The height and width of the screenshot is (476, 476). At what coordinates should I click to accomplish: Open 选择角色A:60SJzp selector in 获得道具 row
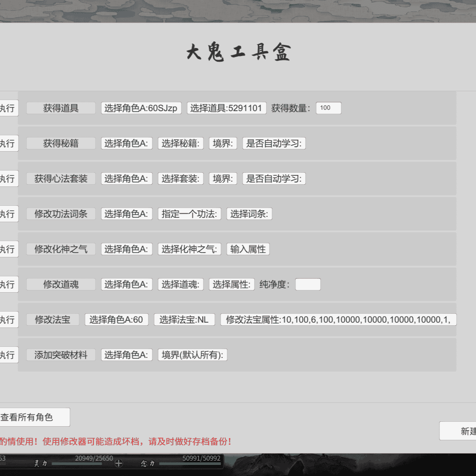(141, 108)
